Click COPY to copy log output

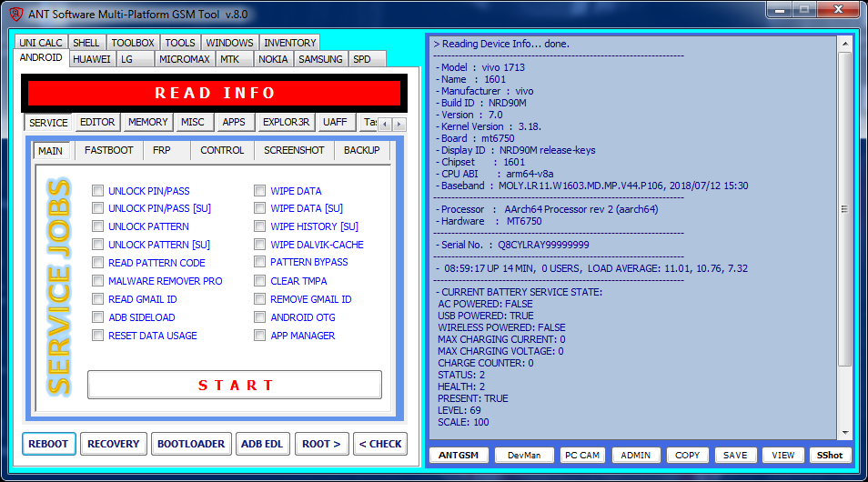coord(688,455)
